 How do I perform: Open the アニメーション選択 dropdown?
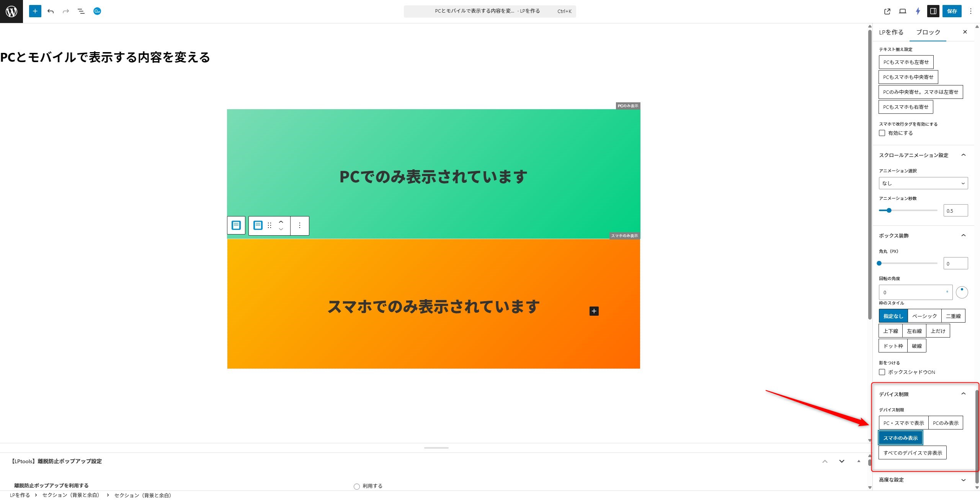point(923,183)
